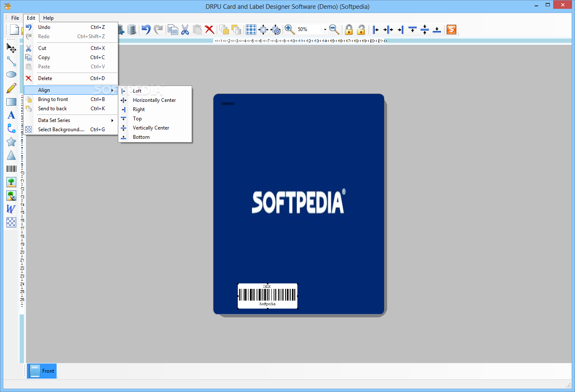Choose Horizontally Center in Align submenu
Image resolution: width=575 pixels, height=392 pixels.
(155, 100)
